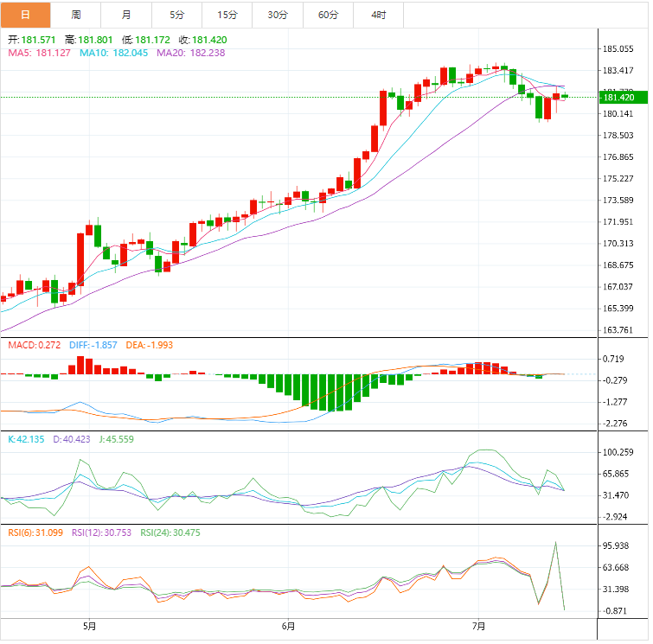Click the 170.313 price axis label
This screenshot has width=653, height=644.
[618, 244]
